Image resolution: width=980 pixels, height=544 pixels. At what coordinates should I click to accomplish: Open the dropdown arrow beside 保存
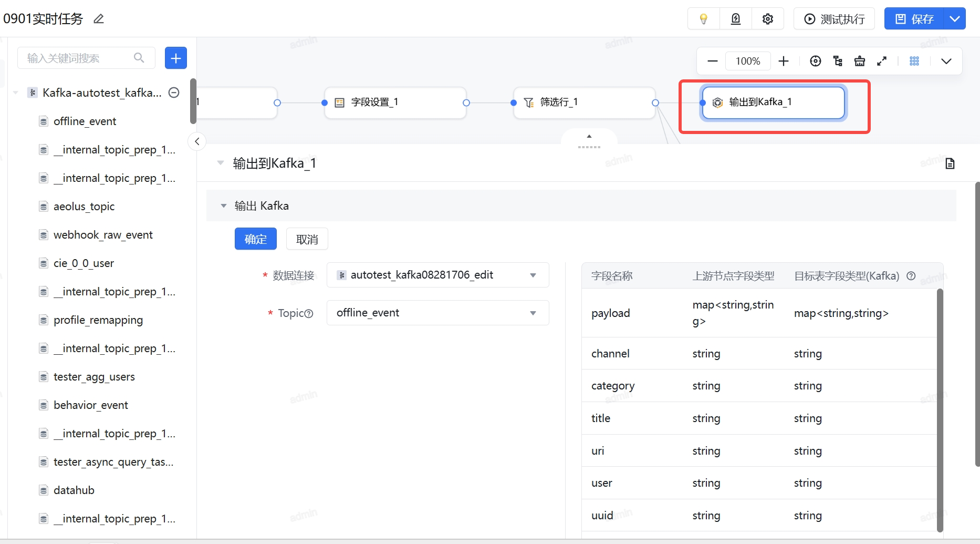954,19
